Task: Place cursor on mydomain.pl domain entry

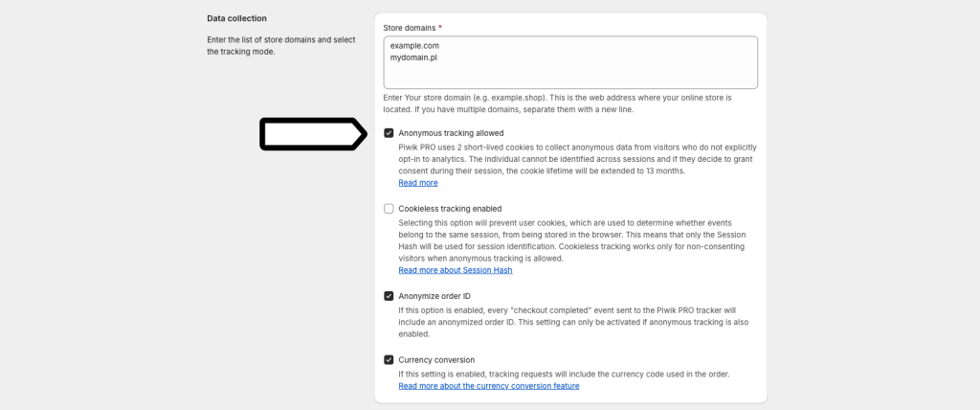Action: 413,57
